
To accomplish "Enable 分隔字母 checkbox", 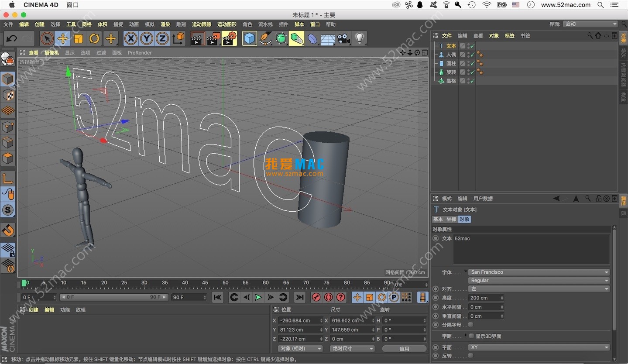I will pos(470,325).
